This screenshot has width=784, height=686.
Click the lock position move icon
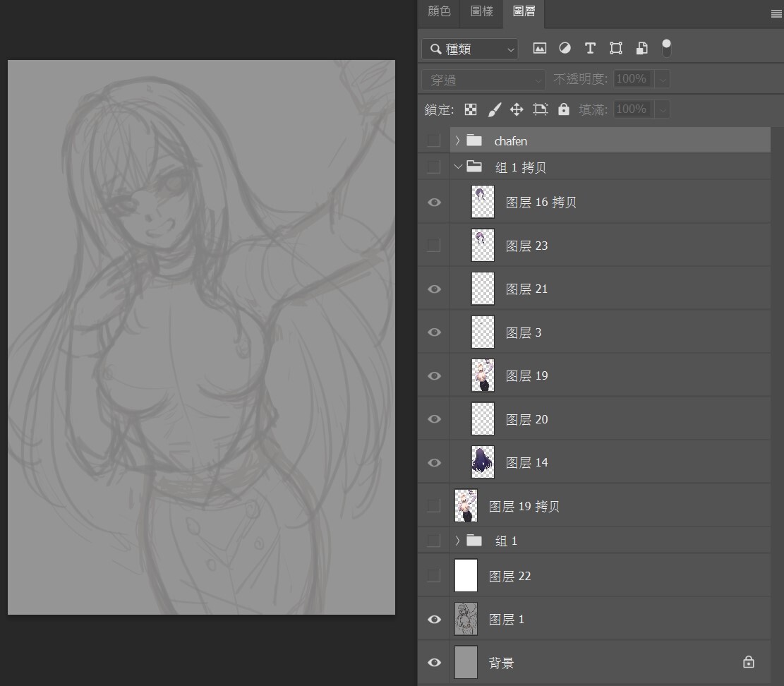pyautogui.click(x=517, y=109)
